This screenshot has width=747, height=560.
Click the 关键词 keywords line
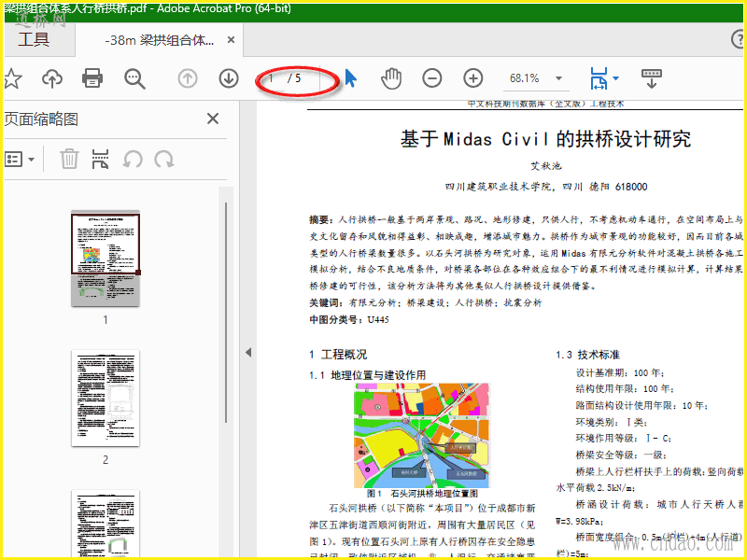click(426, 302)
